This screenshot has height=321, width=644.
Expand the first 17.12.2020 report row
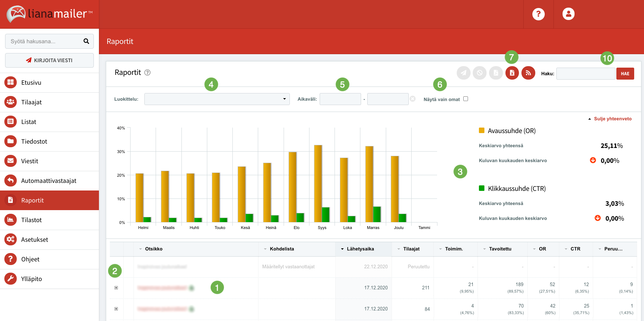click(116, 288)
